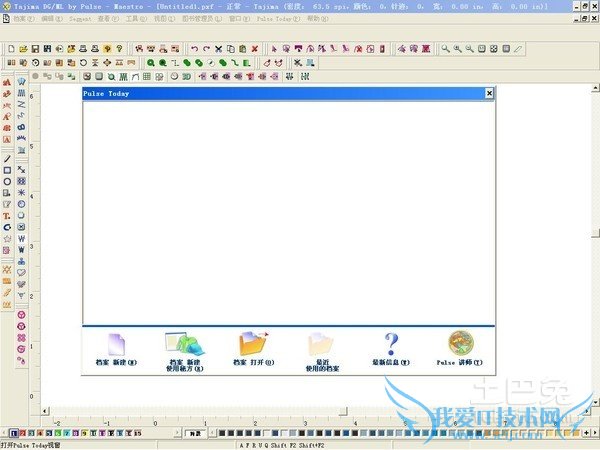Click the yellow question mark help icon

click(108, 49)
